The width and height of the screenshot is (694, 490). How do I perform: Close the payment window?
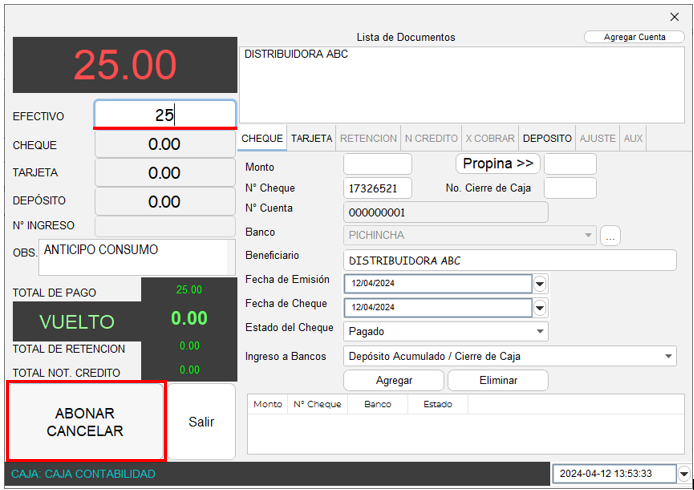[673, 17]
